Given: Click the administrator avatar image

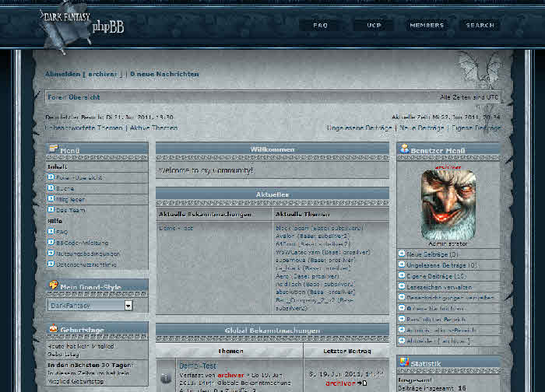Looking at the screenshot, I should (x=448, y=205).
